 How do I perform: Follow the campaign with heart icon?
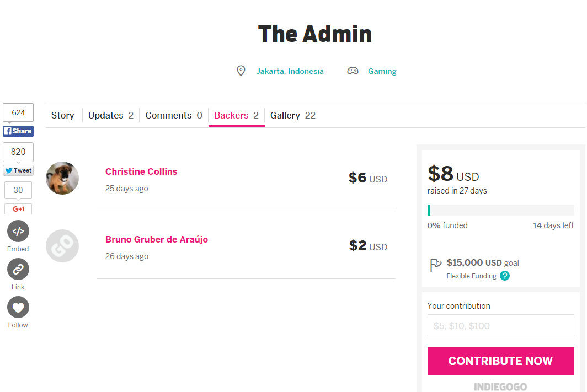18,308
